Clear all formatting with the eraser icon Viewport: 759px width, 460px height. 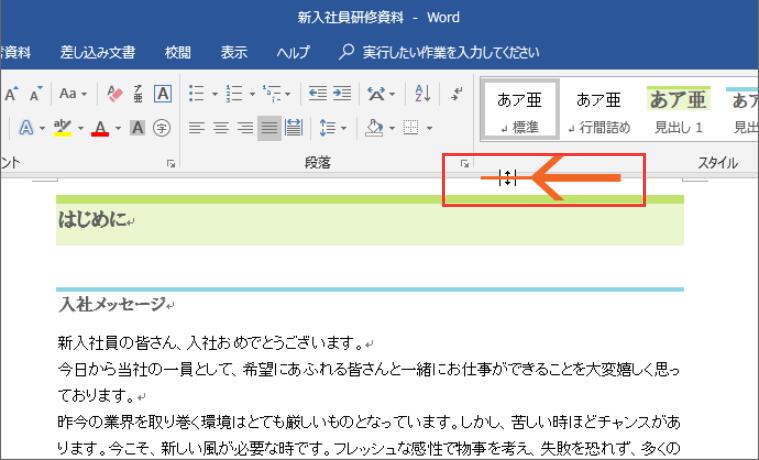click(115, 93)
